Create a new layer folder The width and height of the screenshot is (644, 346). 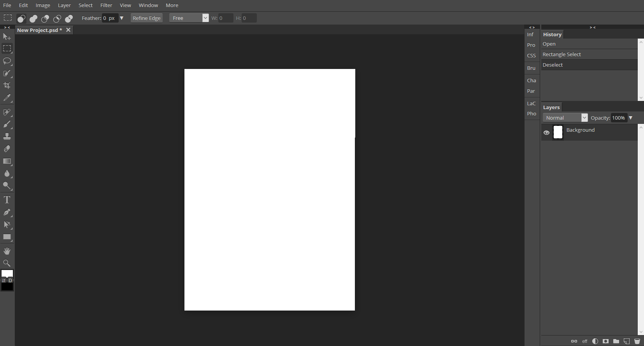click(616, 341)
